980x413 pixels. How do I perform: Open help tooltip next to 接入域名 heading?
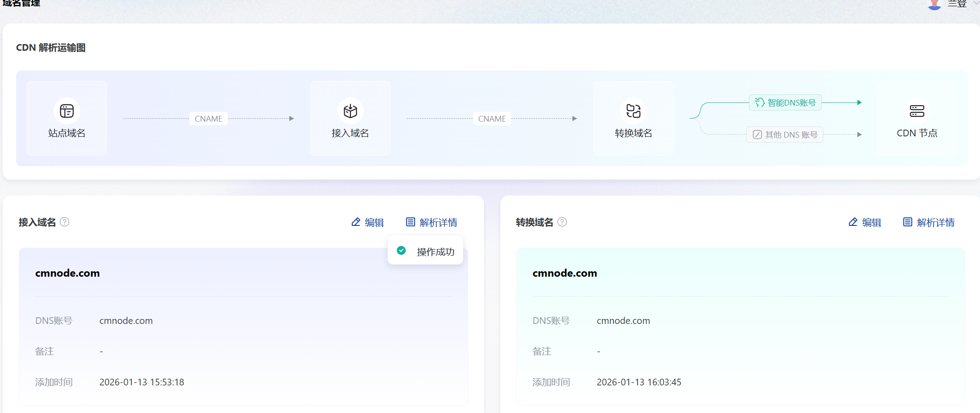[x=65, y=222]
